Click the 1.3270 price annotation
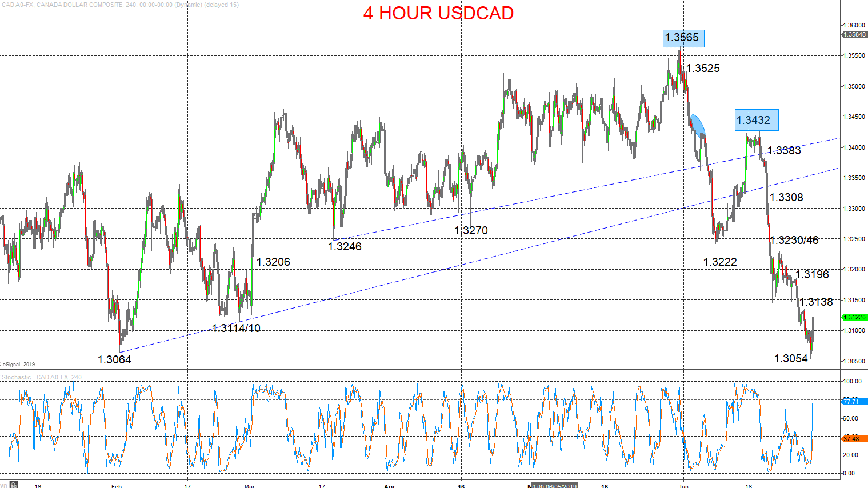 coord(471,231)
